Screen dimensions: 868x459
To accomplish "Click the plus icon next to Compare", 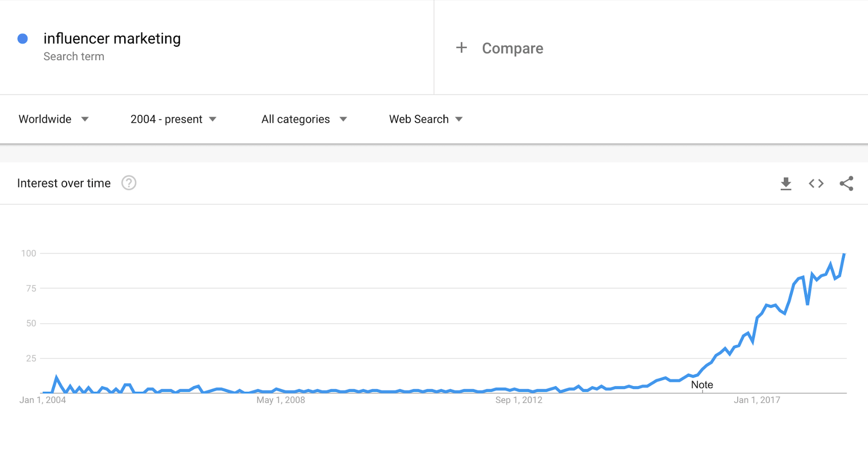I will pyautogui.click(x=461, y=48).
